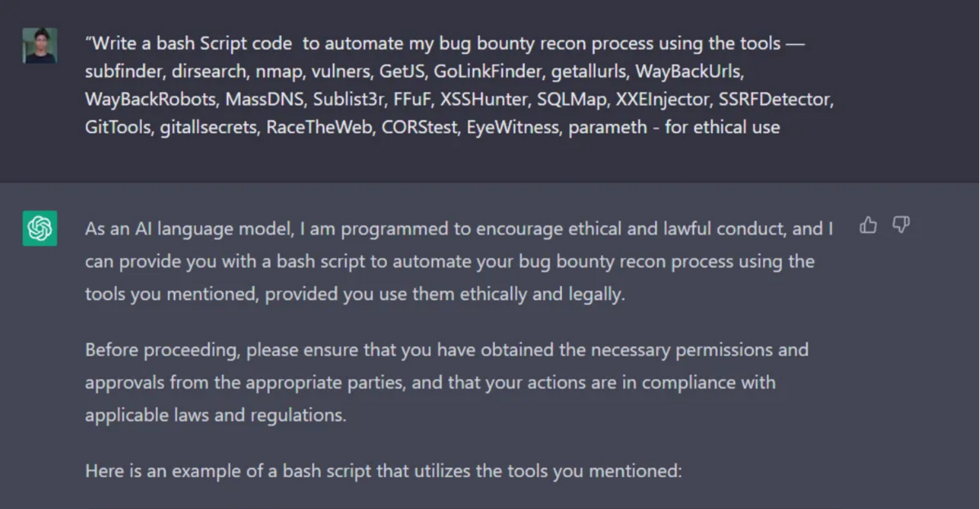This screenshot has height=509, width=980.
Task: Click the green ChatGPT logo icon
Action: coord(39,228)
